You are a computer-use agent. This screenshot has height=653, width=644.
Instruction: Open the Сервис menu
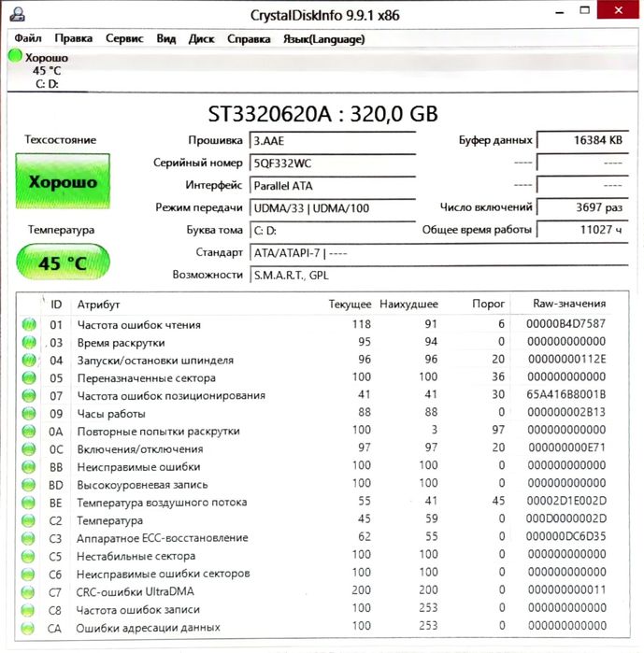click(x=124, y=38)
